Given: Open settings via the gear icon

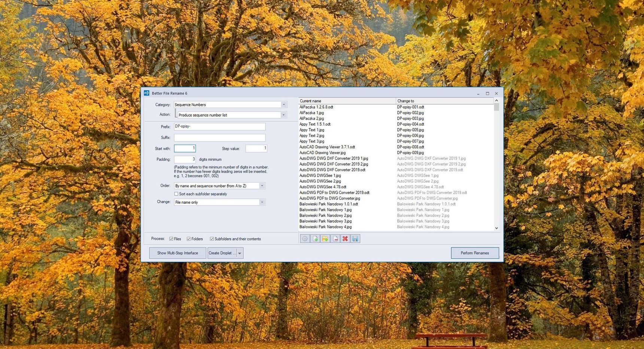Looking at the screenshot, I should [305, 239].
